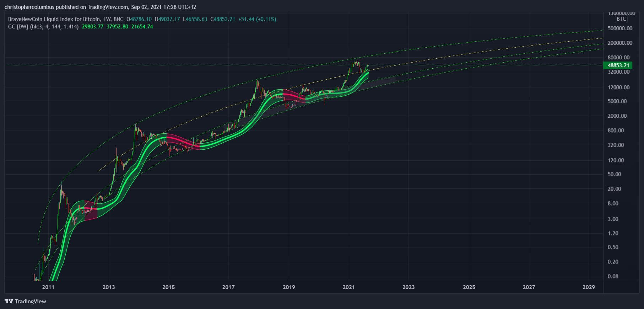The width and height of the screenshot is (644, 309).
Task: Click the TradingView logo at bottom left
Action: click(25, 301)
